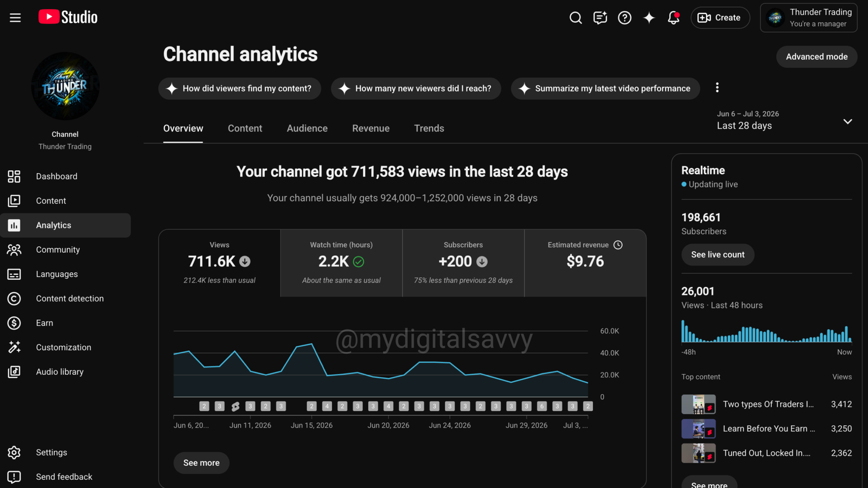Click the 26,001 views count
The image size is (868, 488).
tap(698, 291)
